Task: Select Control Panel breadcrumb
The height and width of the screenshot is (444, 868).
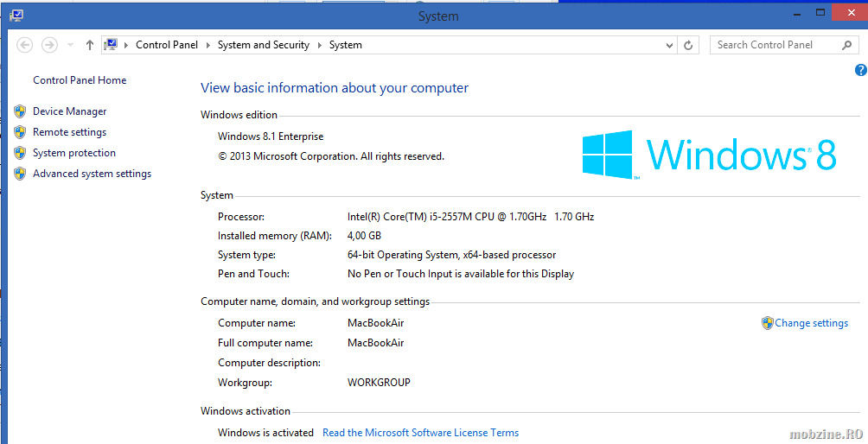Action: (167, 45)
